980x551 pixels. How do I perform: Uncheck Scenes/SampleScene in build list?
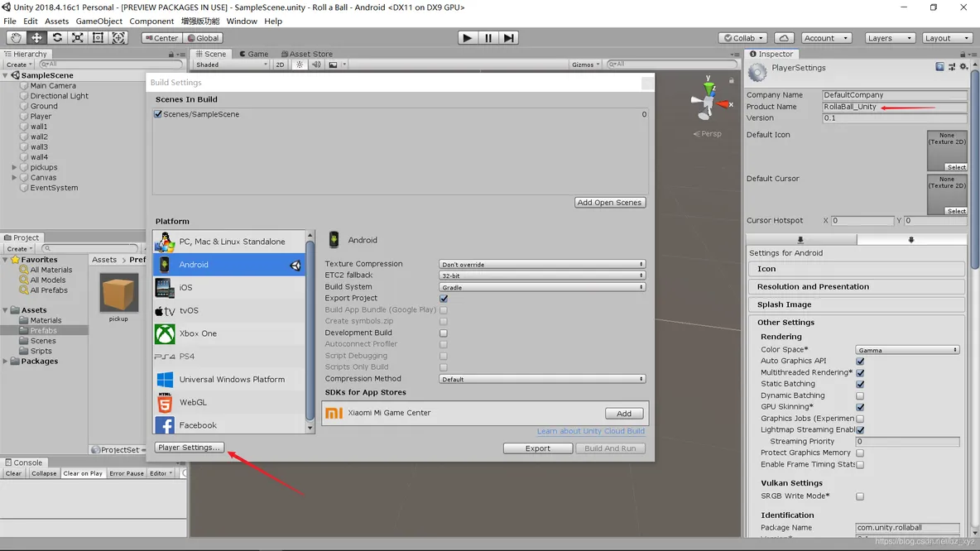(x=158, y=114)
